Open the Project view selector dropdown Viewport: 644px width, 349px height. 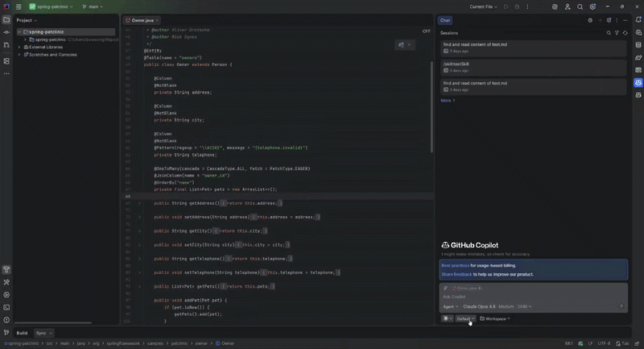27,20
